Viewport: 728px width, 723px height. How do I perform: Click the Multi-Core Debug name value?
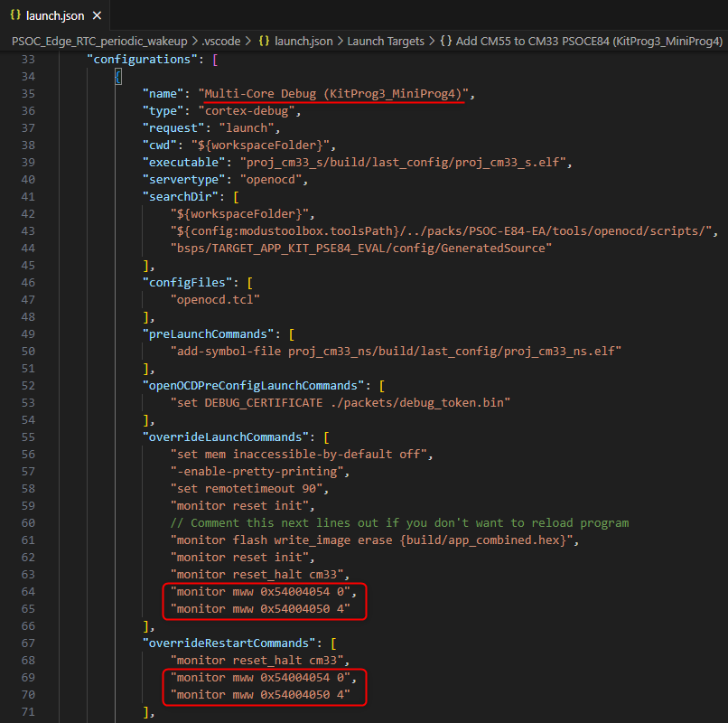click(335, 94)
